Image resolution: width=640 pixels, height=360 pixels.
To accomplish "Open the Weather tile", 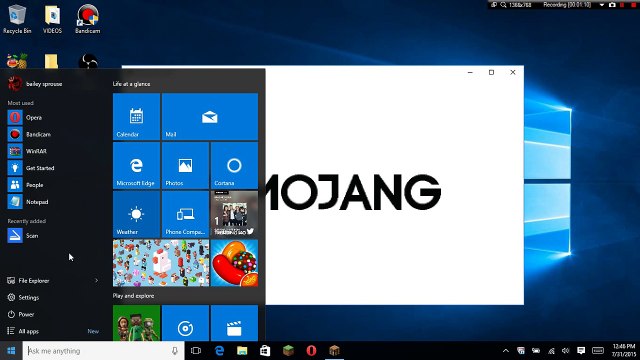I will coord(136,214).
